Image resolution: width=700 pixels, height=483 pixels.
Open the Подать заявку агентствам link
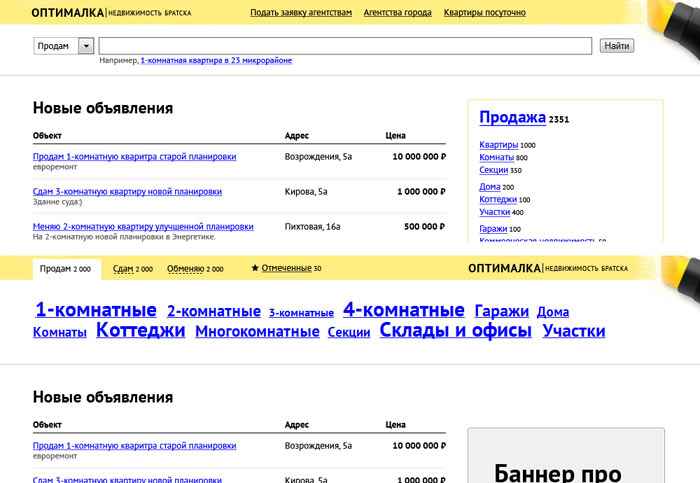pyautogui.click(x=301, y=13)
